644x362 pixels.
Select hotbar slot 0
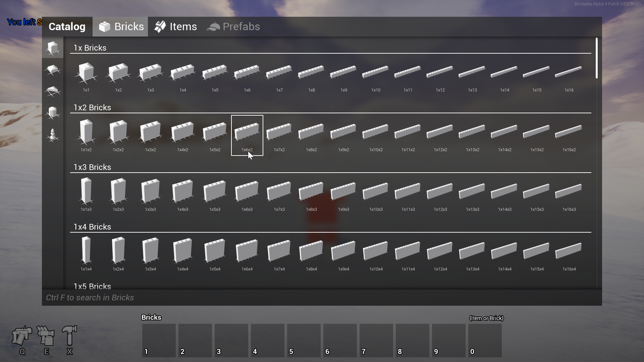(x=485, y=340)
